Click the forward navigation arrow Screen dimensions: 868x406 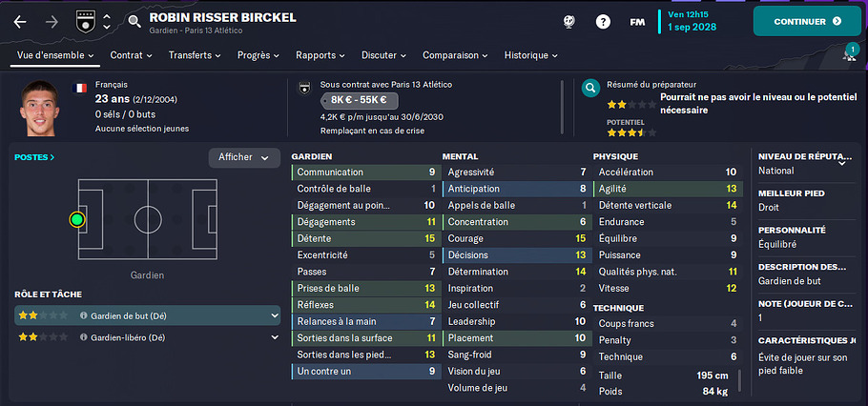52,21
